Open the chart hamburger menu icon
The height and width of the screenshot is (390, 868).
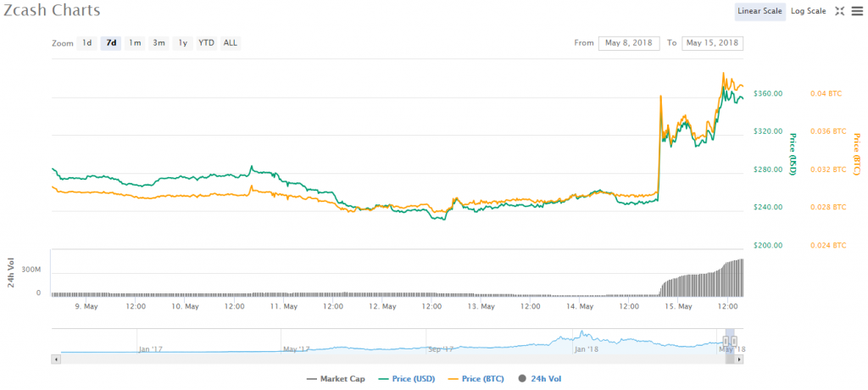[x=856, y=11]
